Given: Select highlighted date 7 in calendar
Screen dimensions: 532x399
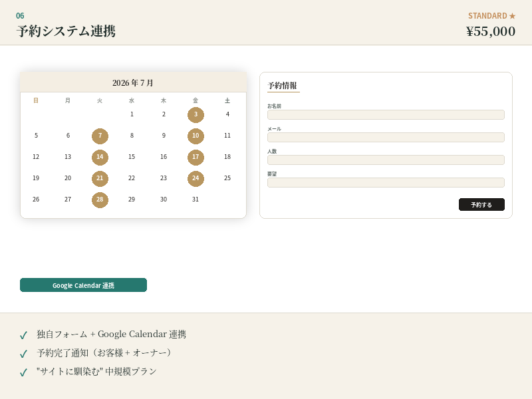Looking at the screenshot, I should point(100,136).
